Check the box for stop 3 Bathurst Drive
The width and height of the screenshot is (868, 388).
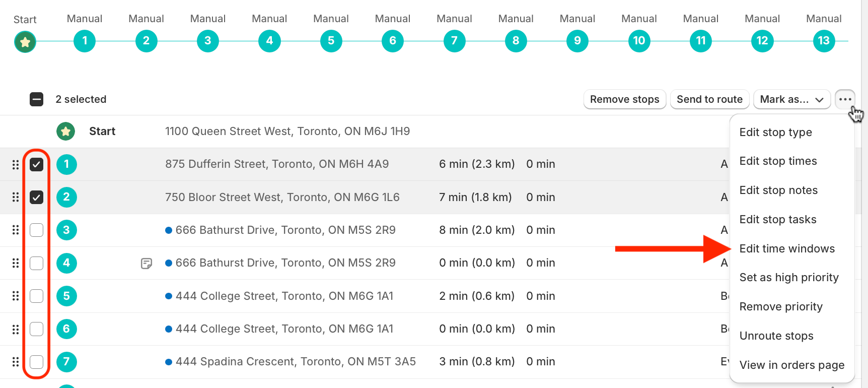pos(36,230)
